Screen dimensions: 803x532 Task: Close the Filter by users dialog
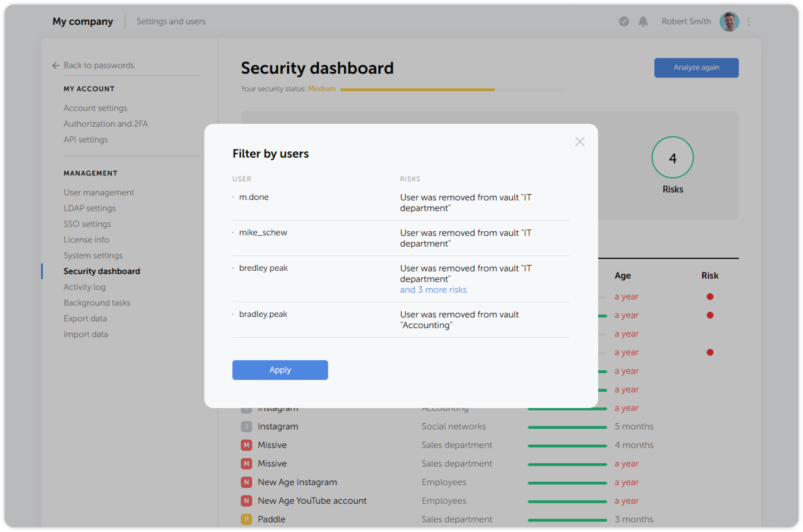pos(580,142)
